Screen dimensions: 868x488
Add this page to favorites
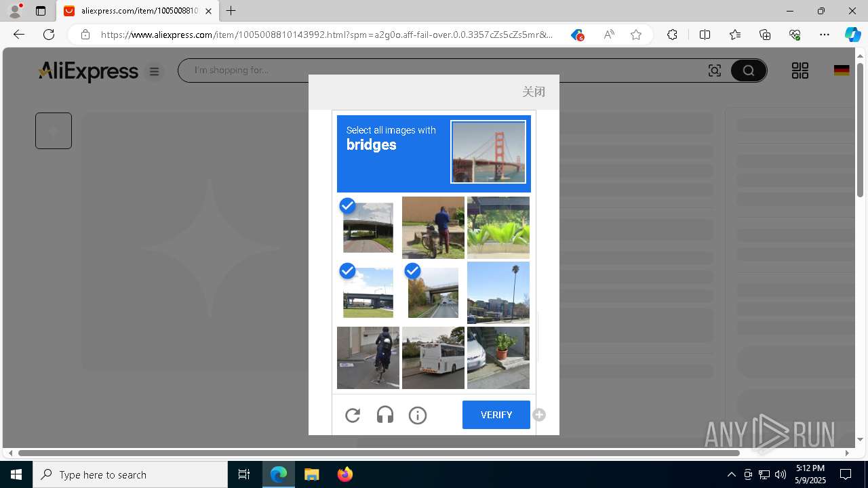[636, 35]
